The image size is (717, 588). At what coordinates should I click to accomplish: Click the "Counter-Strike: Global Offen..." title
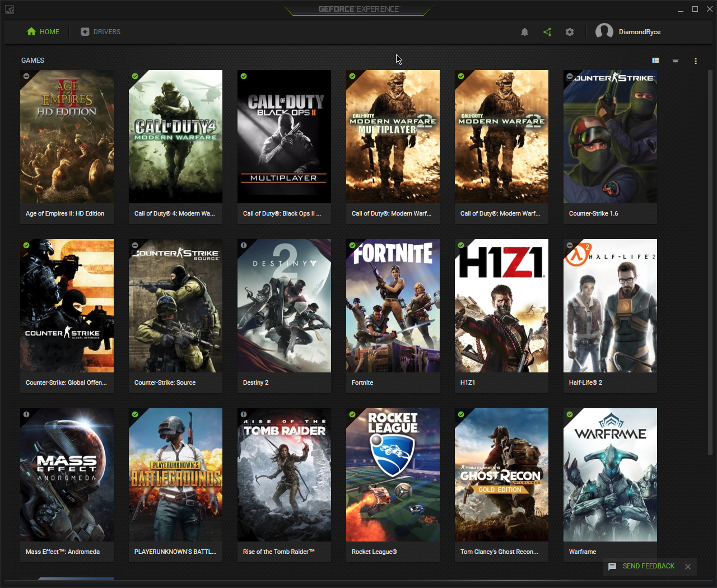click(x=66, y=382)
